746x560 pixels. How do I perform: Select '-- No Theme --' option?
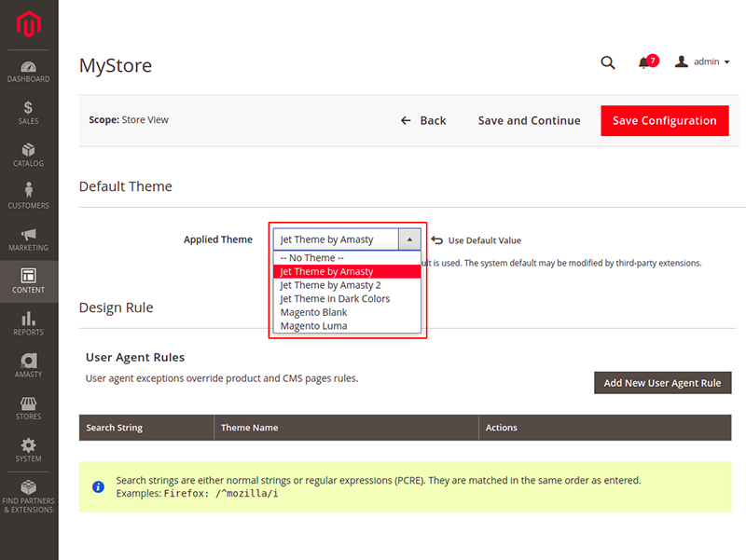[347, 258]
